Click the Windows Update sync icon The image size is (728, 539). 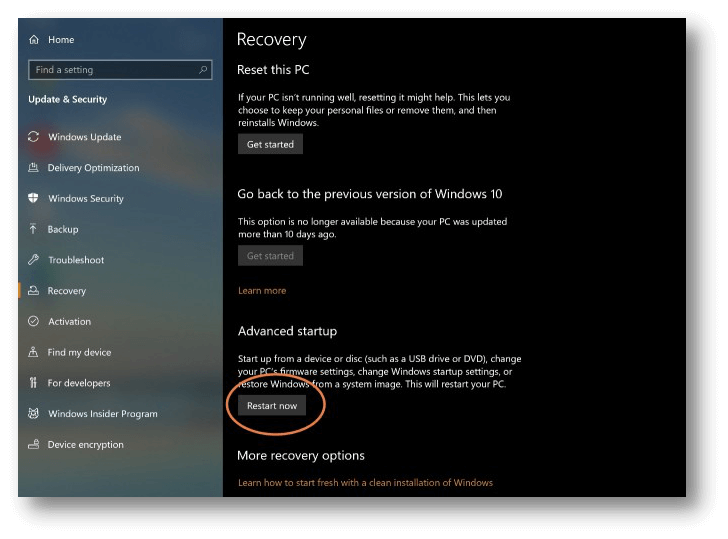coord(34,137)
